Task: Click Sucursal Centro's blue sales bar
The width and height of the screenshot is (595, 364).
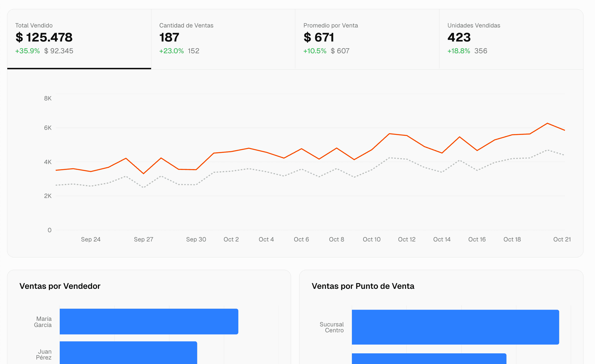Action: 455,327
